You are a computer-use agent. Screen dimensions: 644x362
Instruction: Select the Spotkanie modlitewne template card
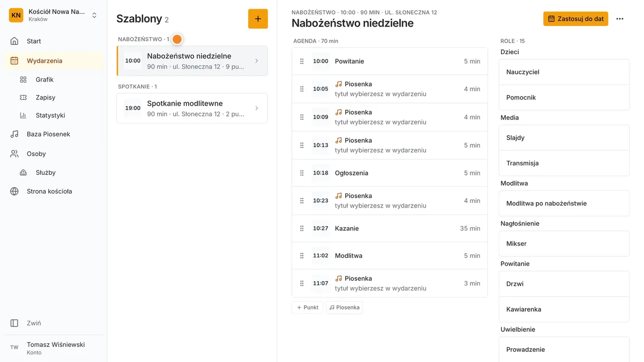tap(192, 108)
